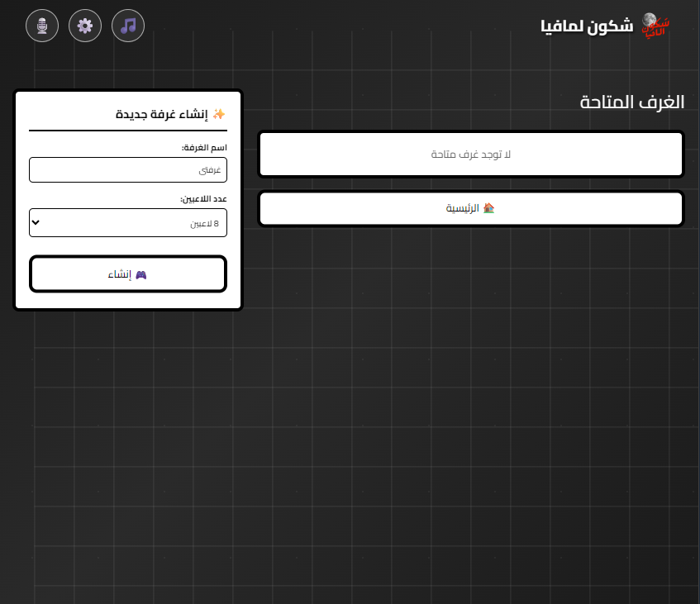700x604 pixels.
Task: Click the إنشاء غرفة جديدة panel title
Action: (x=163, y=114)
